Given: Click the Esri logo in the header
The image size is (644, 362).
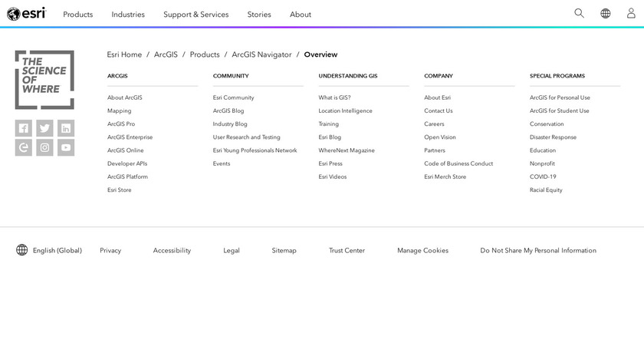Looking at the screenshot, I should [26, 14].
